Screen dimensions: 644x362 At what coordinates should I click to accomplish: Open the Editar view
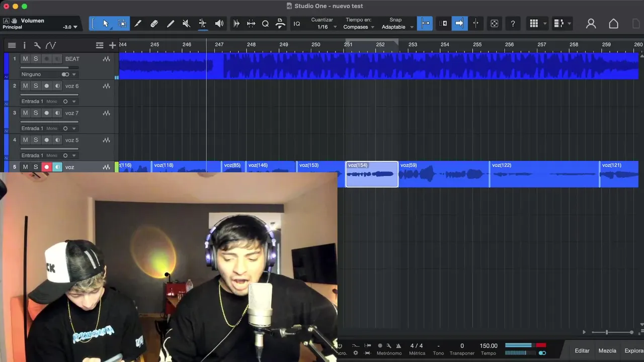point(582,350)
